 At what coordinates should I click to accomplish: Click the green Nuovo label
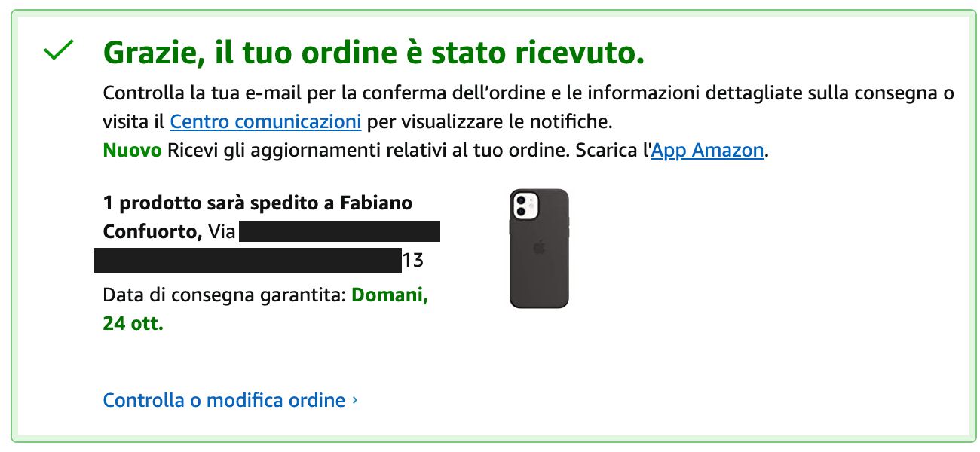(x=132, y=150)
